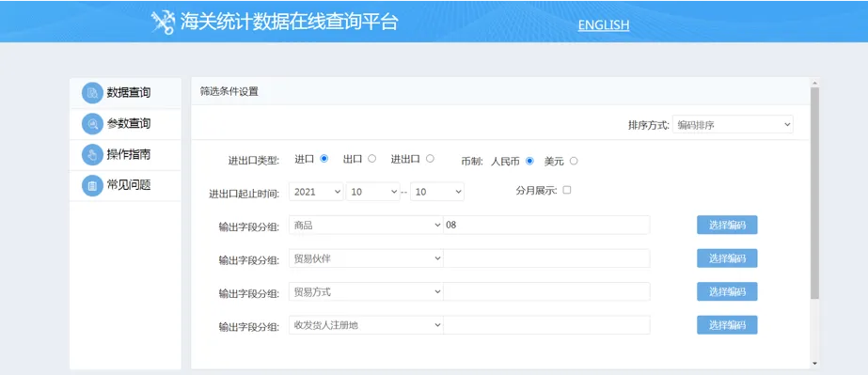Open the 收发货人注册地 field group dropdown
This screenshot has width=868, height=375.
click(366, 325)
